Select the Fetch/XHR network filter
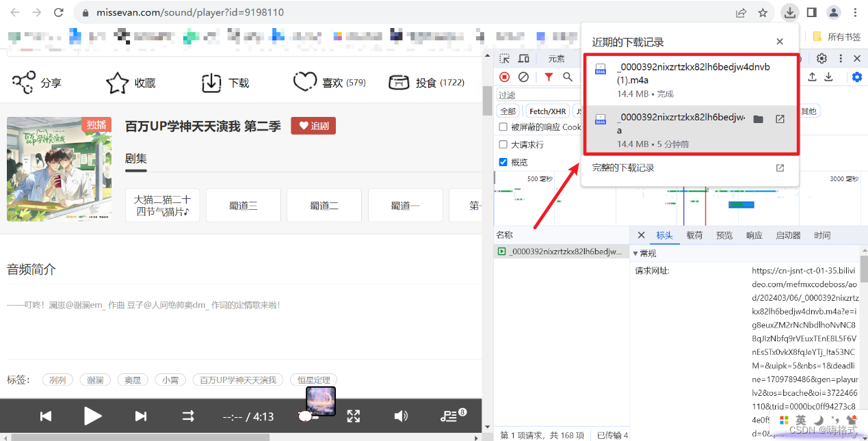 pos(547,110)
